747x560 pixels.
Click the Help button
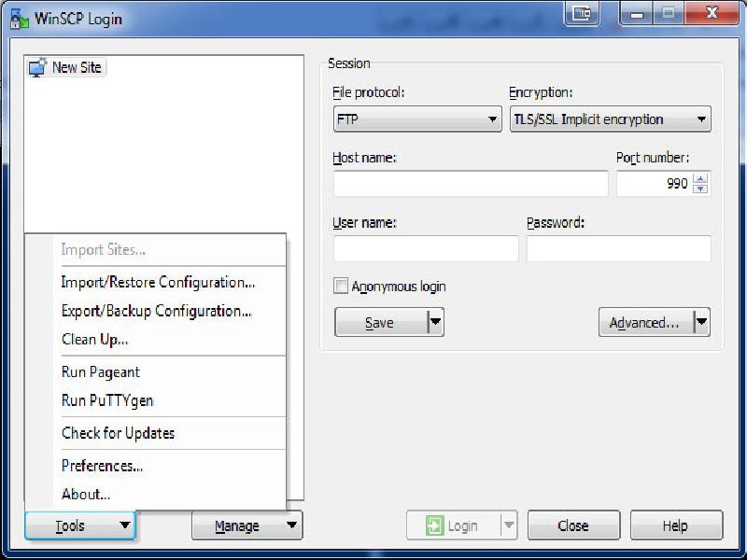(676, 525)
